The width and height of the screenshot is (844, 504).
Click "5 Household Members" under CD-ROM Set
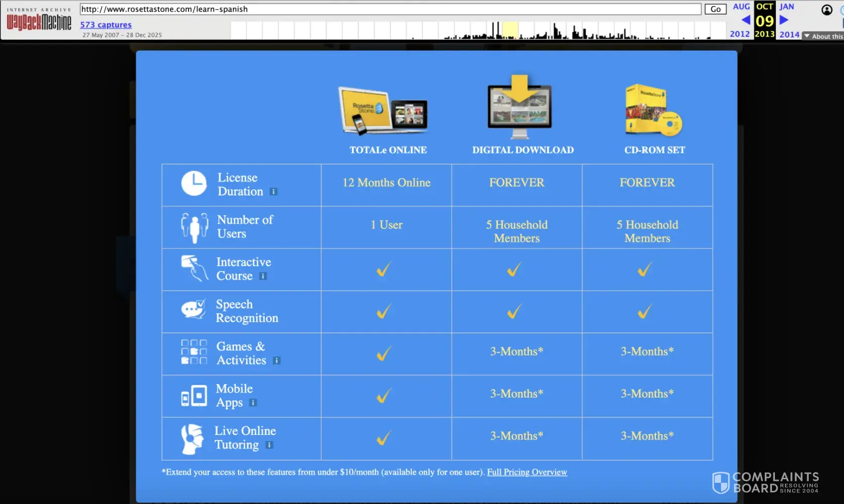coord(647,231)
